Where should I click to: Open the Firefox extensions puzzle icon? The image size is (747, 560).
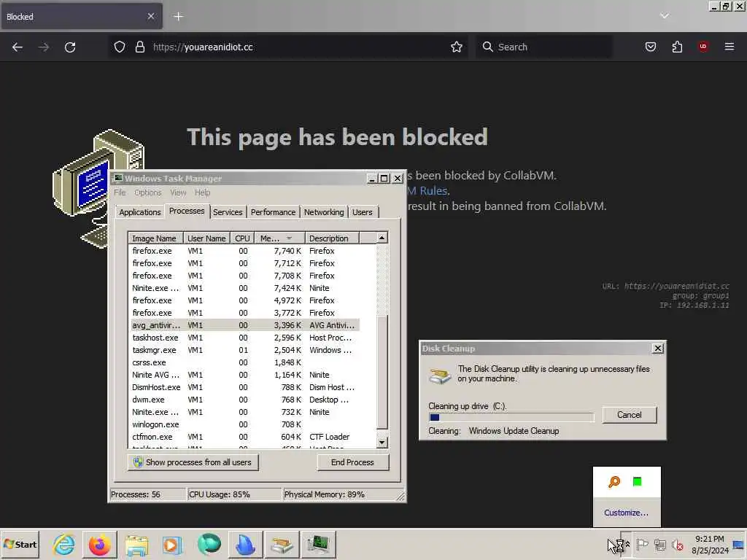pos(677,47)
